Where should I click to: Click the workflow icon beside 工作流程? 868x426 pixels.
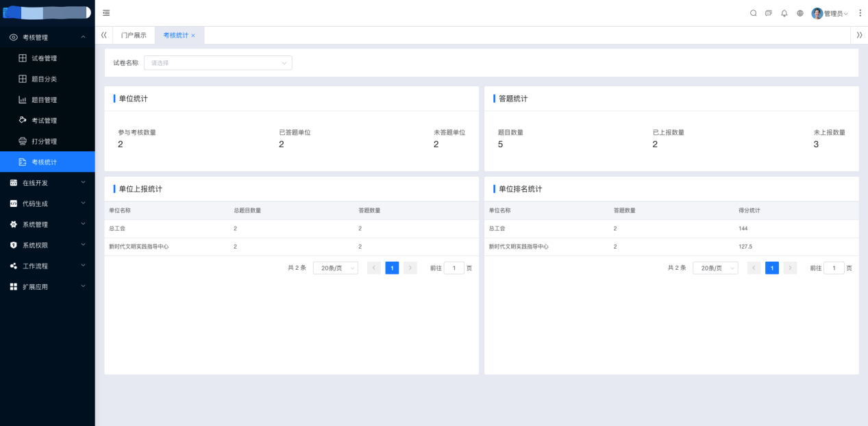click(14, 266)
